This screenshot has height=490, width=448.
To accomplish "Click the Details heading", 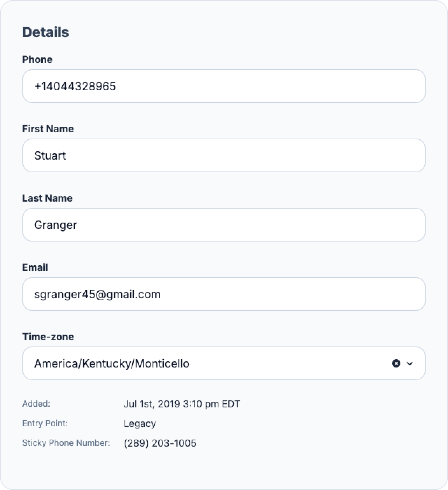I will [x=45, y=32].
